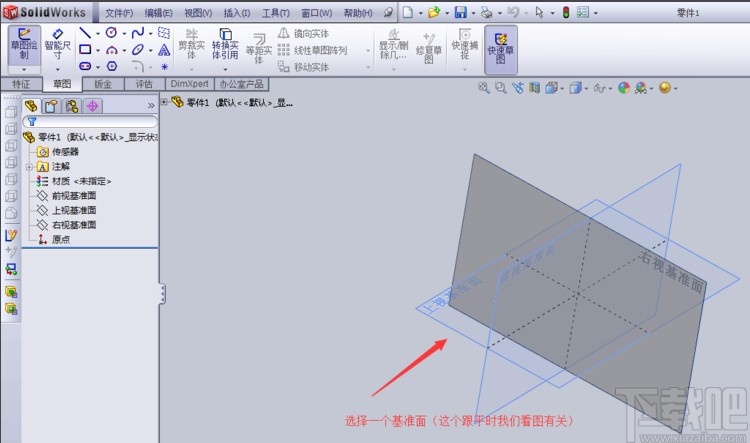Image resolution: width=750 pixels, height=443 pixels.
Task: Open the 视图(V) menu
Action: pos(198,13)
